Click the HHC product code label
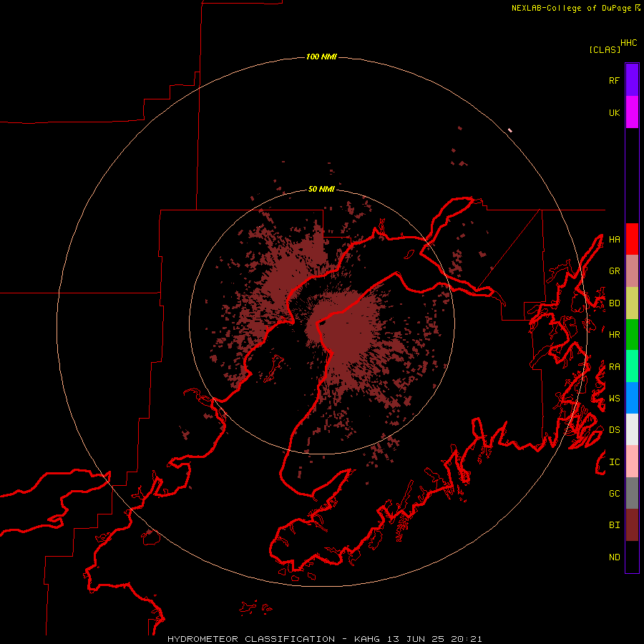 coord(628,43)
